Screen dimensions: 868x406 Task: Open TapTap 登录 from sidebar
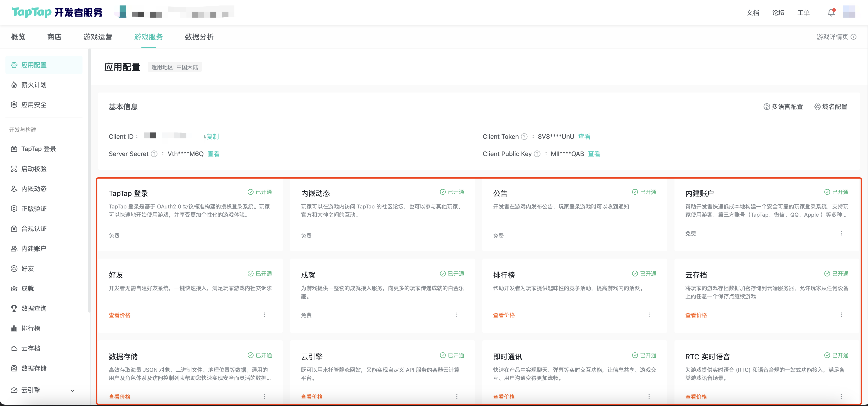pyautogui.click(x=38, y=149)
